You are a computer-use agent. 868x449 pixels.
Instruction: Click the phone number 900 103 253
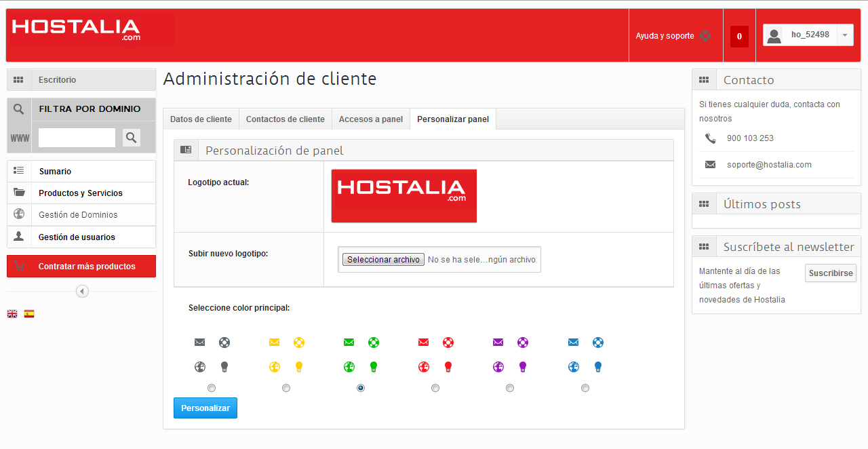[x=750, y=138]
